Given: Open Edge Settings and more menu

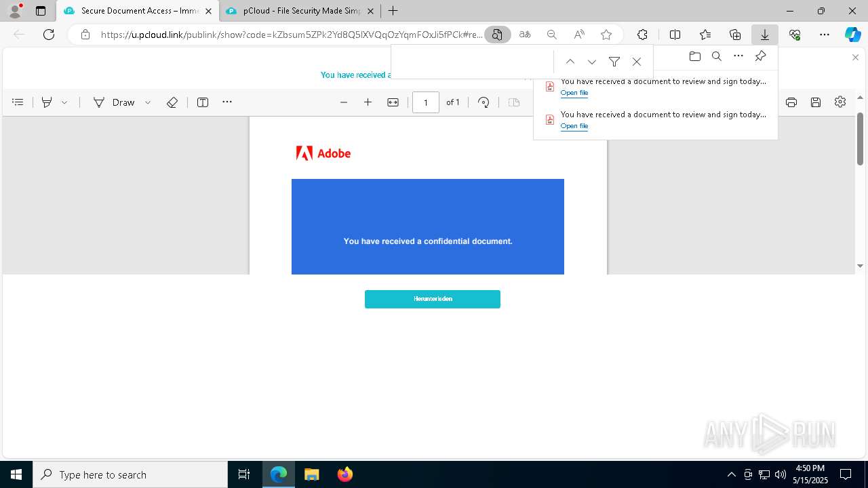Looking at the screenshot, I should tap(825, 35).
